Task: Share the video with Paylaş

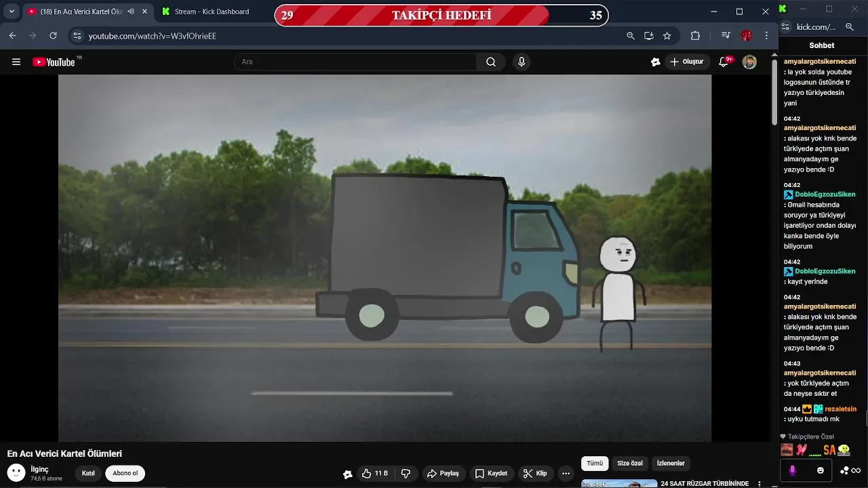Action: tap(443, 473)
